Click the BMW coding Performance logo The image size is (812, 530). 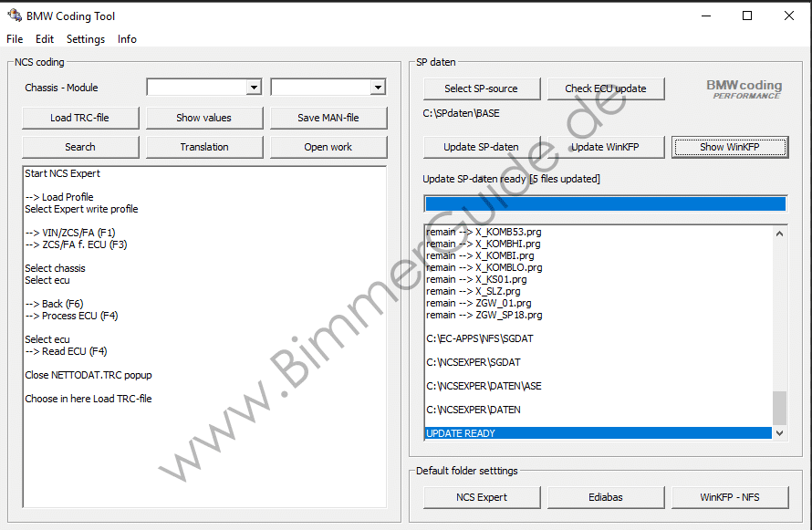(745, 88)
